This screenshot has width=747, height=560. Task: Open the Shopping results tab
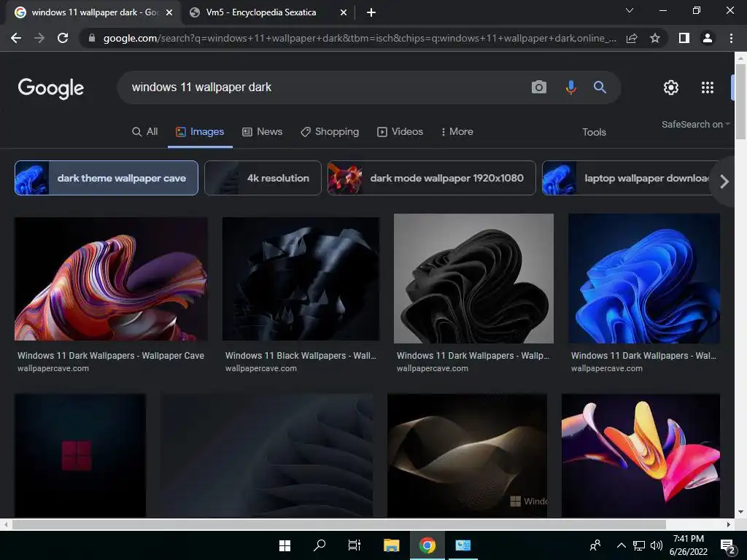[330, 131]
